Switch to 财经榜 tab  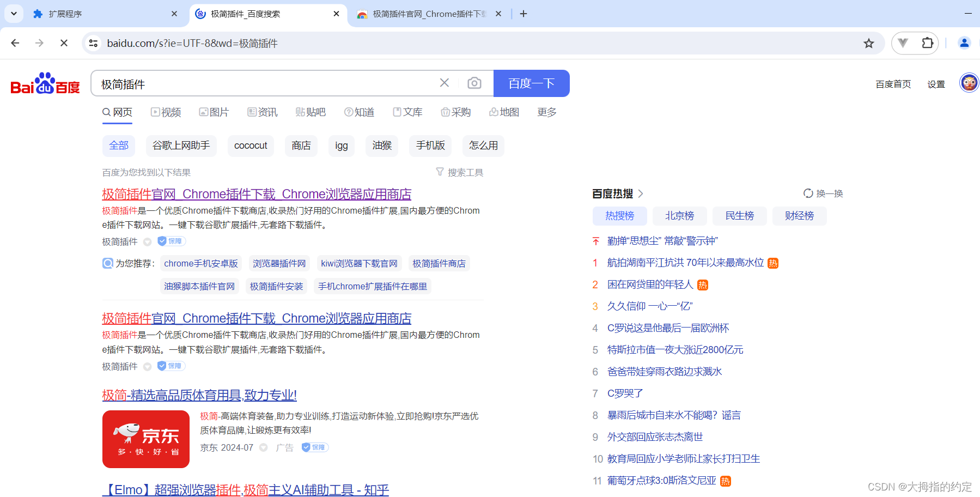click(x=800, y=216)
